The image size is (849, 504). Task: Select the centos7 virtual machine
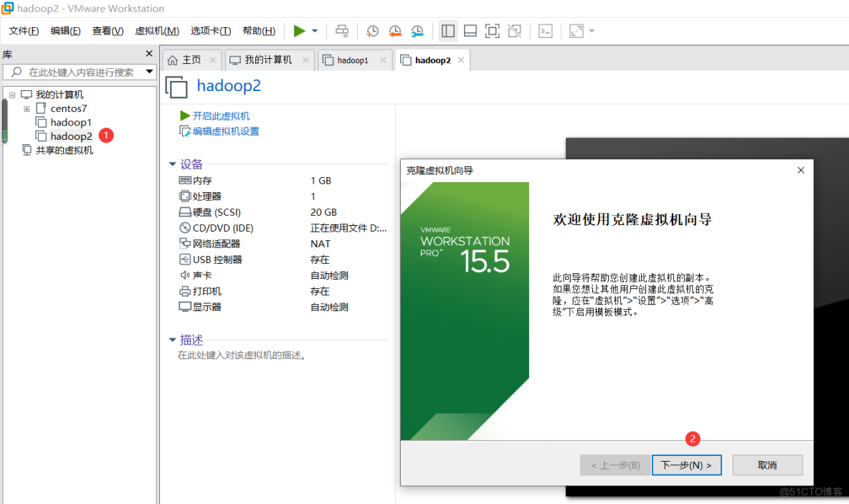[68, 108]
